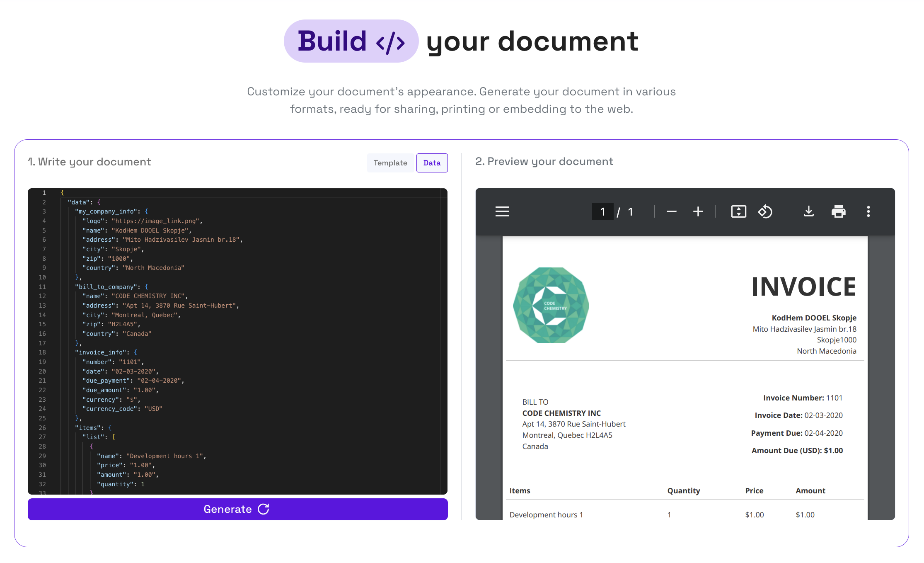Click the Code Chemistry logo in invoice
This screenshot has width=924, height=563.
tap(551, 305)
